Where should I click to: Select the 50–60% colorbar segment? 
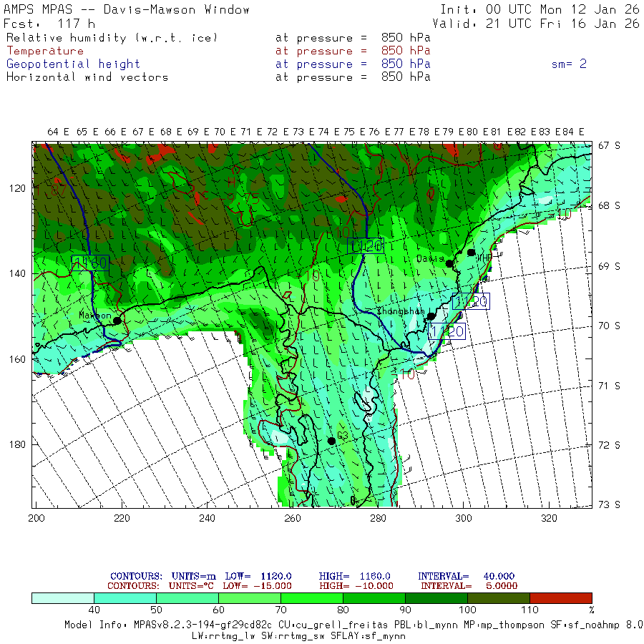pyautogui.click(x=187, y=598)
